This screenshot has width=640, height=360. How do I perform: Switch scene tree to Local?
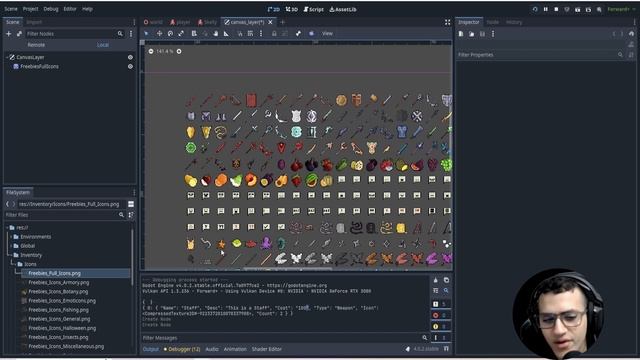pos(103,45)
